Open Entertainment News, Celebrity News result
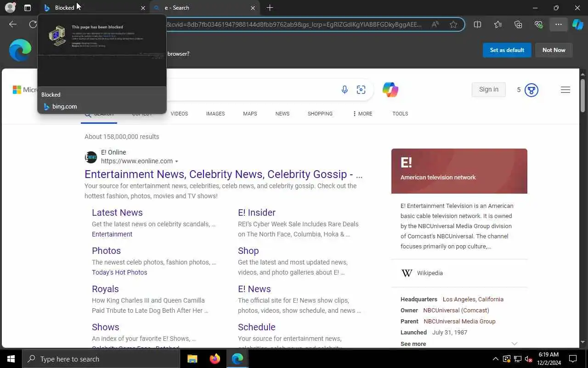 pyautogui.click(x=224, y=174)
